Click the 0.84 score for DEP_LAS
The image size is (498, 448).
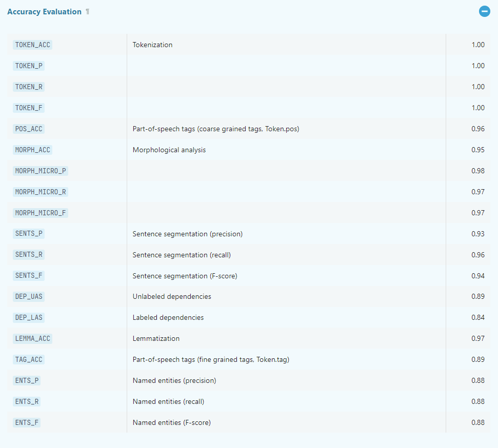478,317
